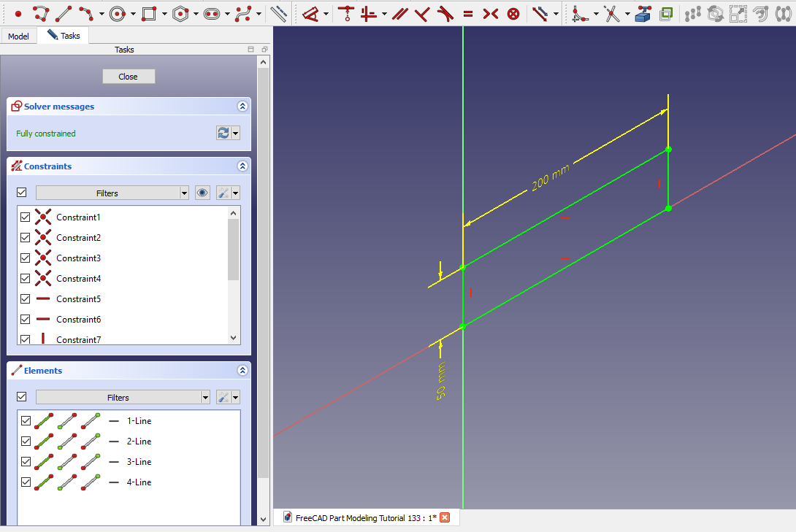Image resolution: width=796 pixels, height=532 pixels.
Task: Select the Create Point tool
Action: [x=18, y=13]
